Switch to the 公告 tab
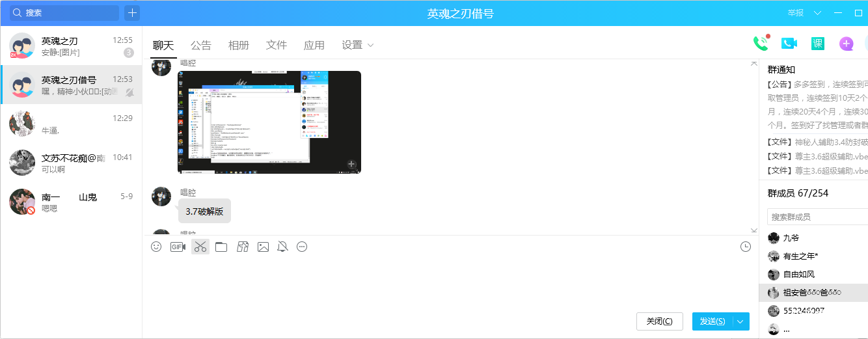This screenshot has height=339, width=868. click(201, 45)
